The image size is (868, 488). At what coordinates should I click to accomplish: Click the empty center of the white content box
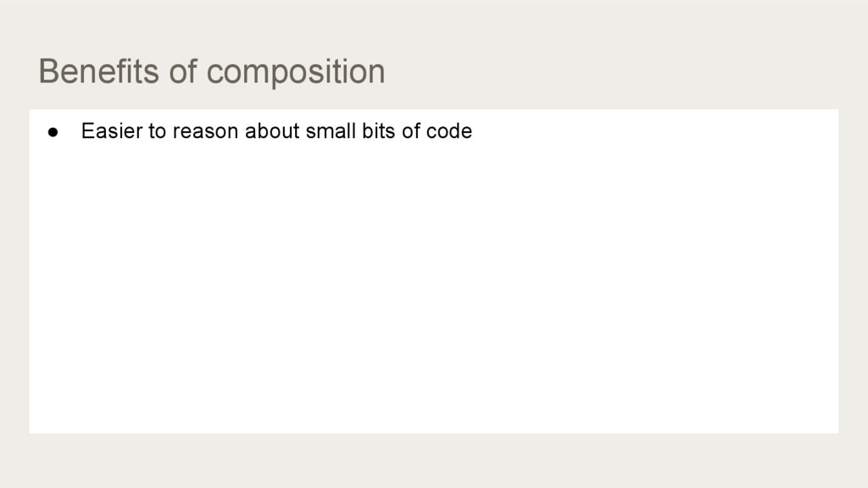coord(434,271)
